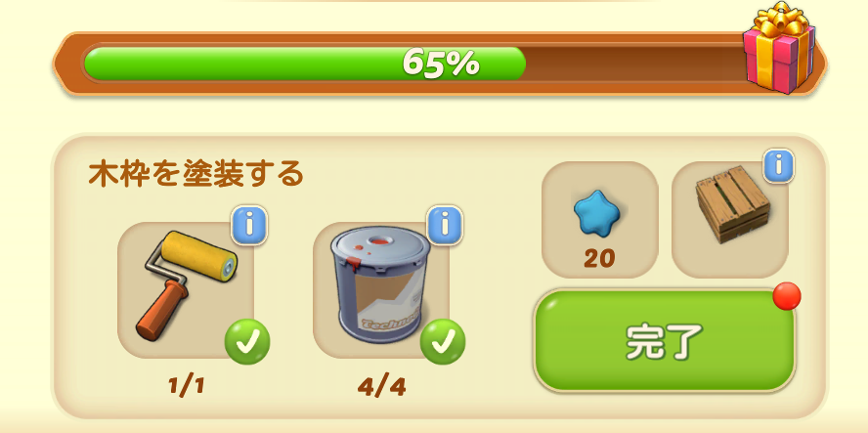Open info for the paint roller
The height and width of the screenshot is (433, 868).
(249, 225)
